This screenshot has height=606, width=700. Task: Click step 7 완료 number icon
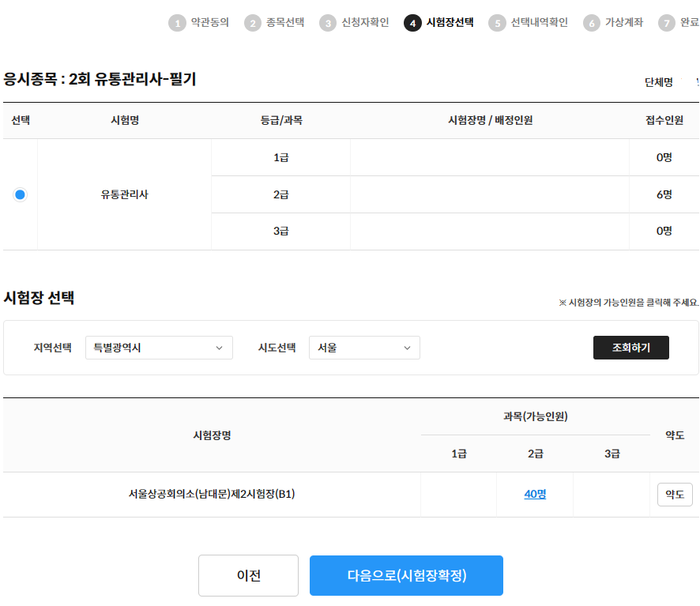pos(667,23)
